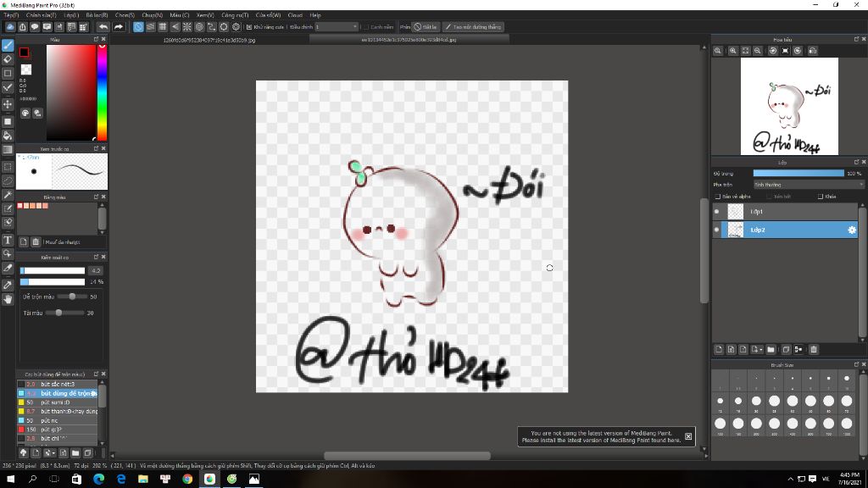The image size is (868, 488).
Task: Select the Gradient tool
Action: pyautogui.click(x=8, y=149)
